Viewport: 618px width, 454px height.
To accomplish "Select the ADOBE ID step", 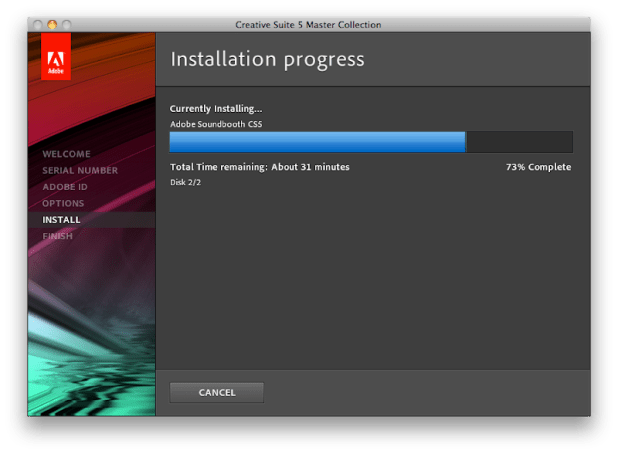I will point(65,187).
